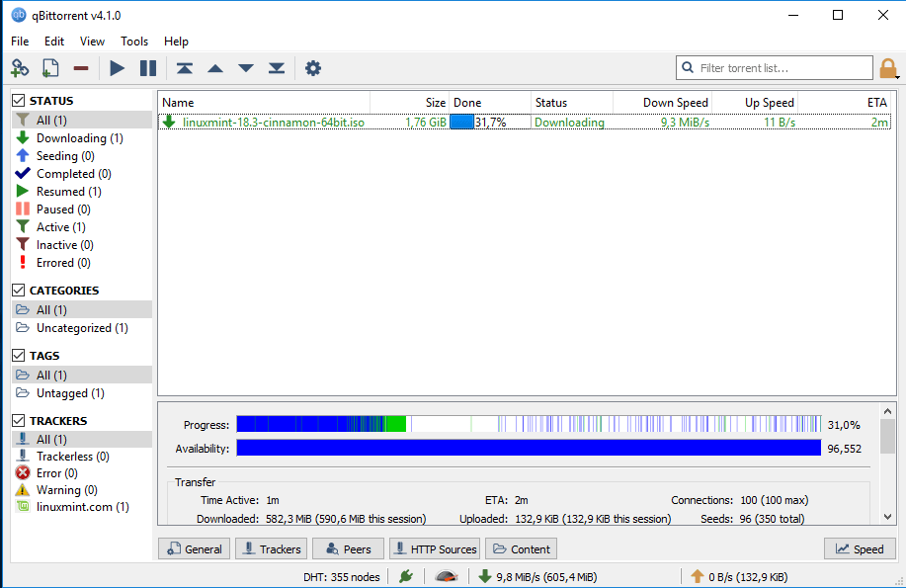906x588 pixels.
Task: Click the connection status plug icon
Action: tap(406, 576)
